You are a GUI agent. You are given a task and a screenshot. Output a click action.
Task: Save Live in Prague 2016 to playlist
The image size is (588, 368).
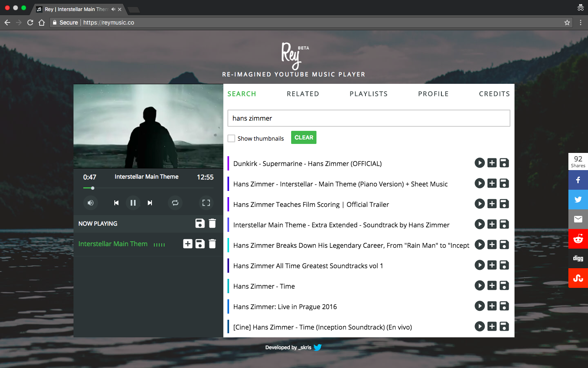[x=504, y=306]
